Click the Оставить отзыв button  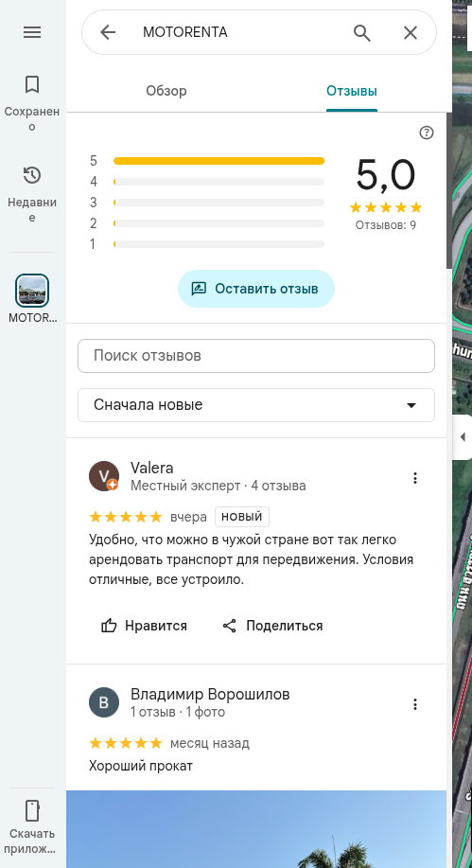coord(256,289)
